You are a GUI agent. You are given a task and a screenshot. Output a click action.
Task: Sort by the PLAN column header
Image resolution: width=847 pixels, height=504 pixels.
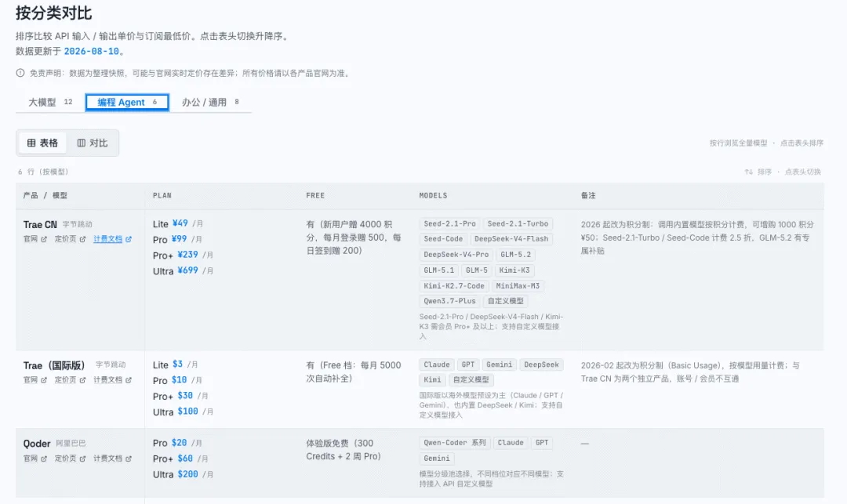pyautogui.click(x=162, y=195)
